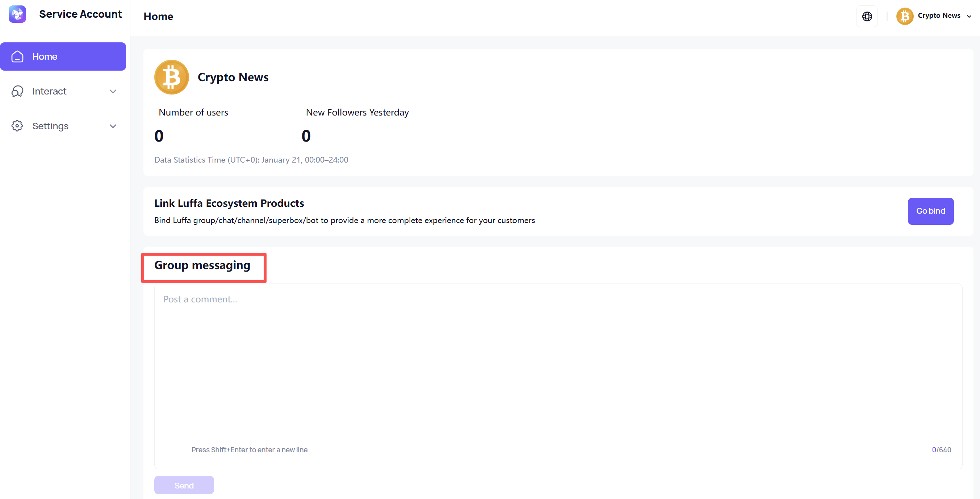This screenshot has height=499, width=980.
Task: Click the New Followers Yesterday count
Action: coord(306,136)
